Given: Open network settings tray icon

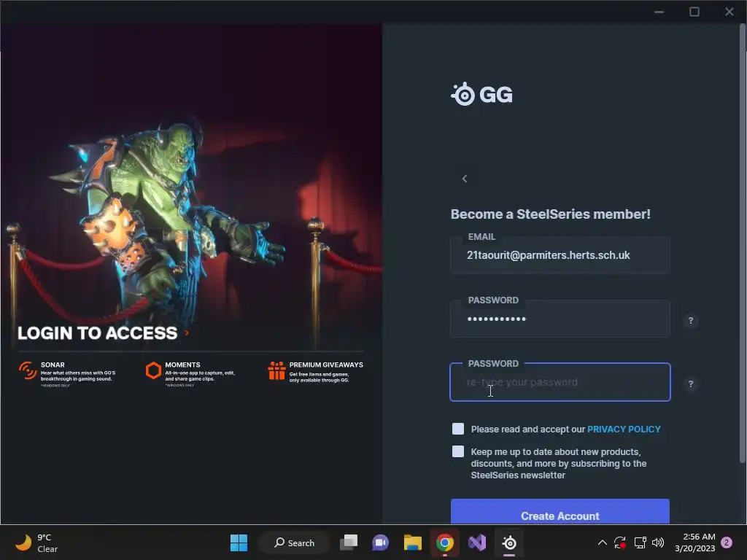Looking at the screenshot, I should point(640,542).
